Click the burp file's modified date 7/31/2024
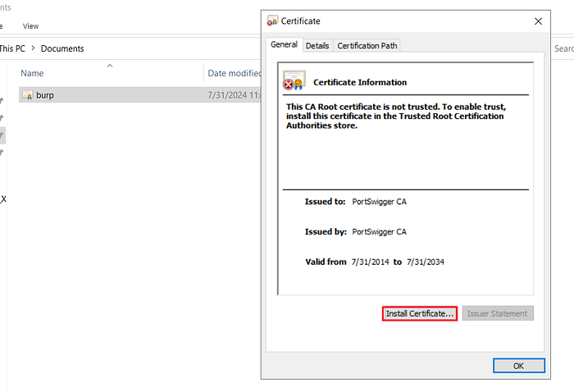Viewport: 574px width, 392px height. [x=235, y=95]
